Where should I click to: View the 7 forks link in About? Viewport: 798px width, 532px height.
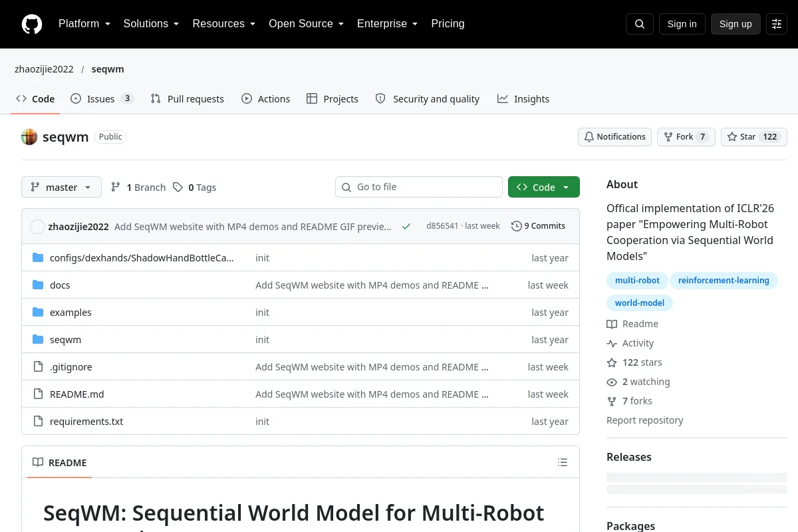(629, 401)
